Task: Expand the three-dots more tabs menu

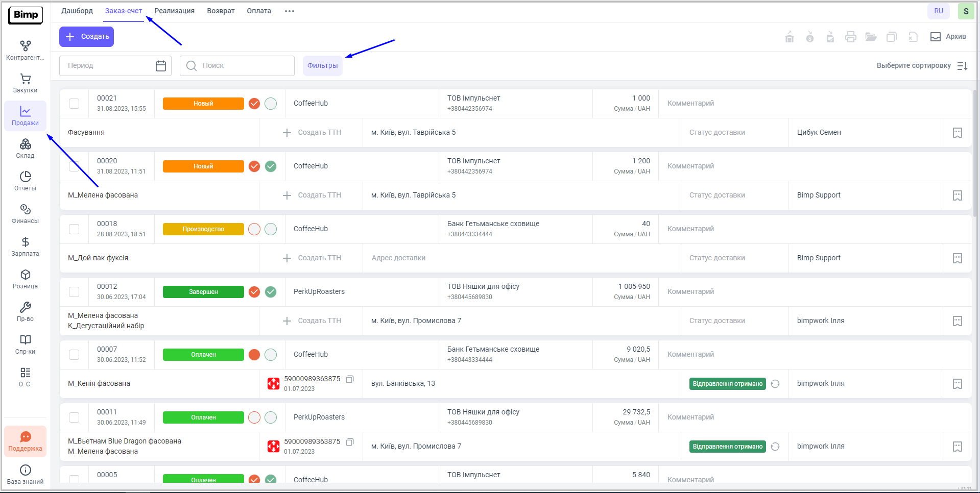Action: [290, 11]
